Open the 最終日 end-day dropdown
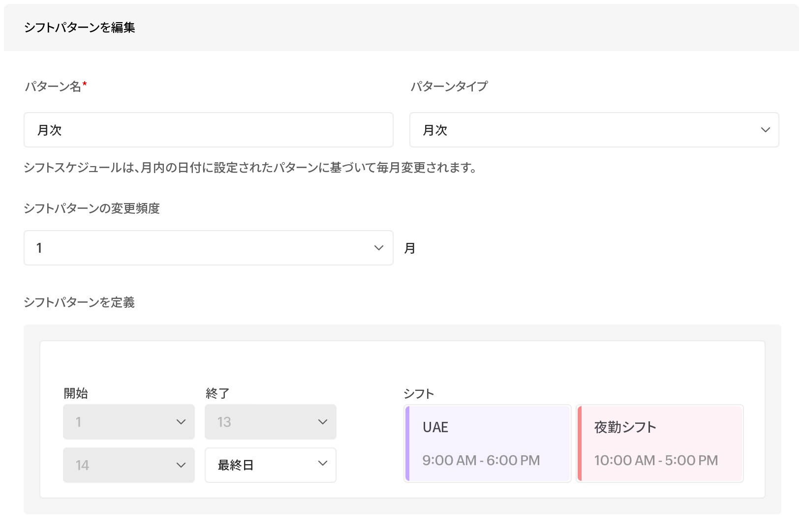This screenshot has height=532, width=803. coord(270,465)
